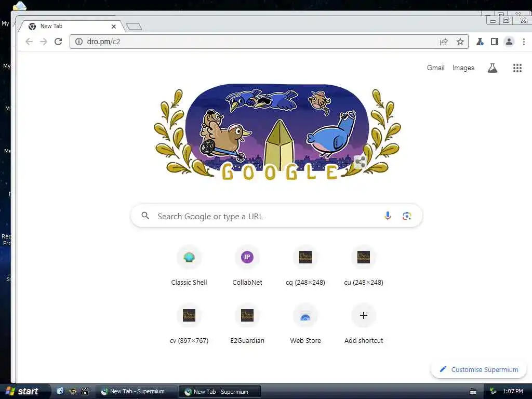Open the Classic Shell shortcut
Viewport: 532px width, 399px height.
[x=189, y=266]
